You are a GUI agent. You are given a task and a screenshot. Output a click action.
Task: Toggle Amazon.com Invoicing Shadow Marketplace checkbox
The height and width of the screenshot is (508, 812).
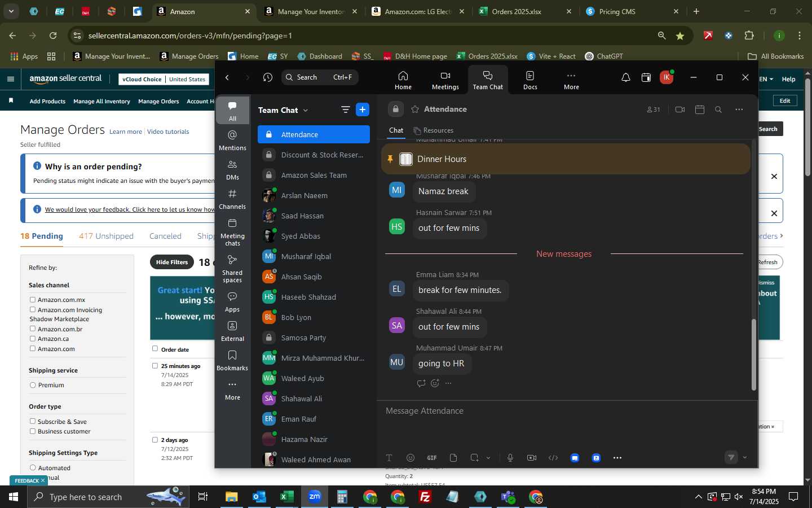coord(33,309)
